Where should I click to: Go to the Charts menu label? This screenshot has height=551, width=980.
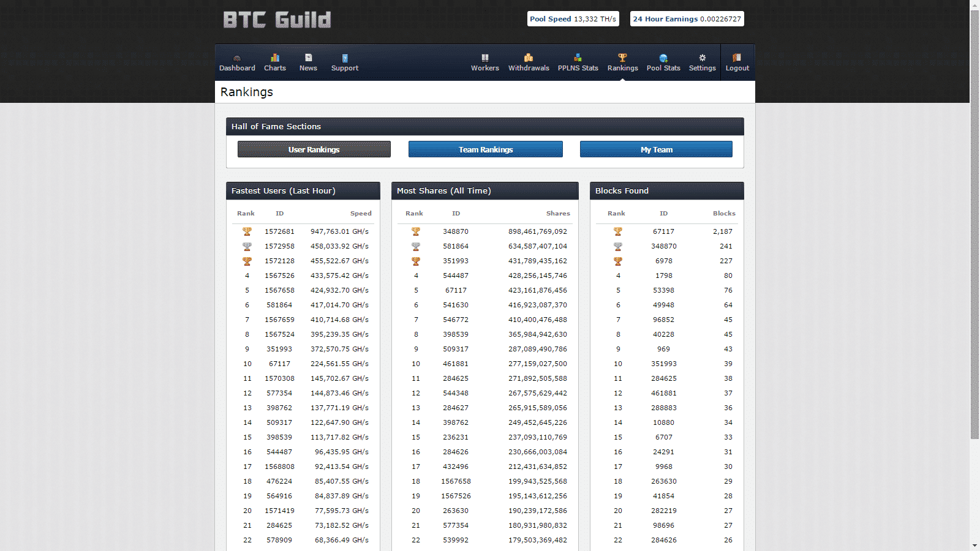pos(275,68)
